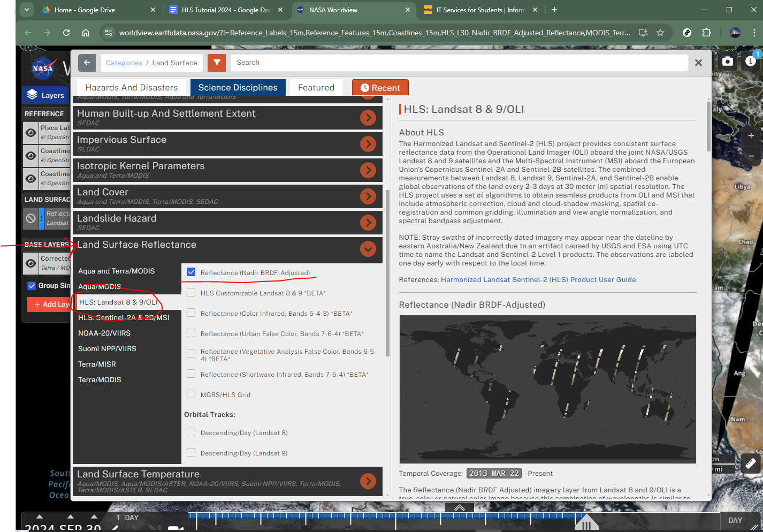Zoom in on the map with the plus icon
The width and height of the screenshot is (763, 532).
click(751, 135)
